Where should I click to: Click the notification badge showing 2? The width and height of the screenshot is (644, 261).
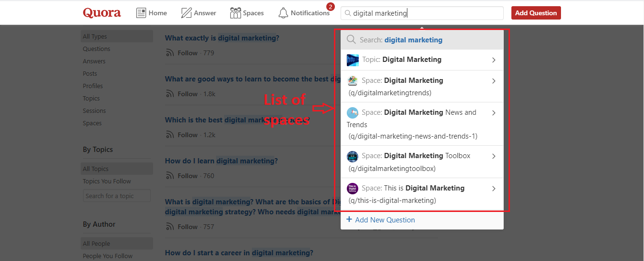[x=330, y=7]
